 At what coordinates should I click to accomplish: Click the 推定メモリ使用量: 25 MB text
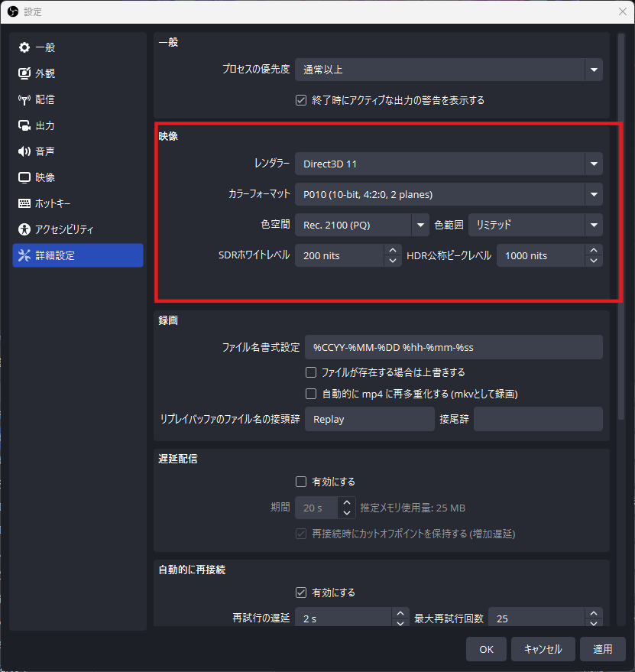[x=413, y=508]
